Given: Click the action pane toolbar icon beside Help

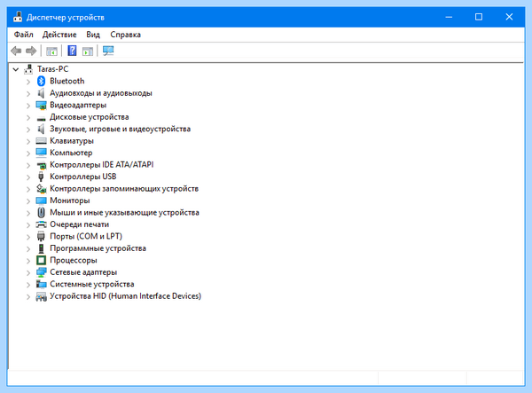Looking at the screenshot, I should click(88, 51).
